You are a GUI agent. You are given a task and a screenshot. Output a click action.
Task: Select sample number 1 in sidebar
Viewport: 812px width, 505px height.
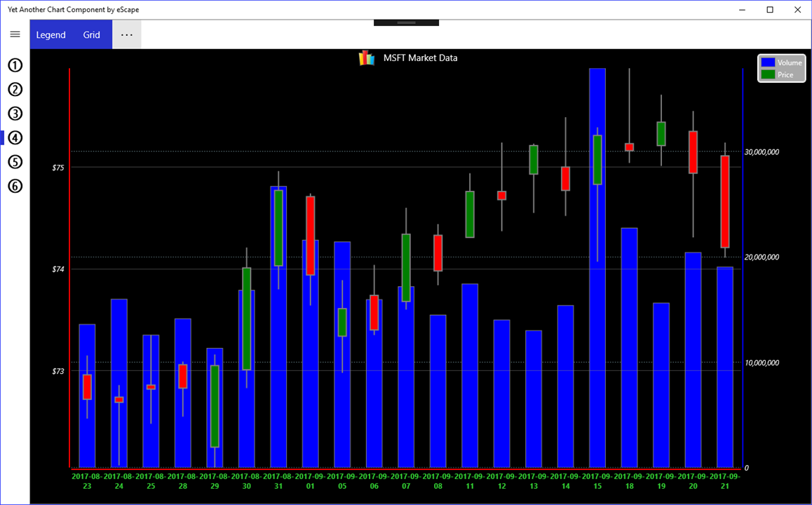pos(15,65)
